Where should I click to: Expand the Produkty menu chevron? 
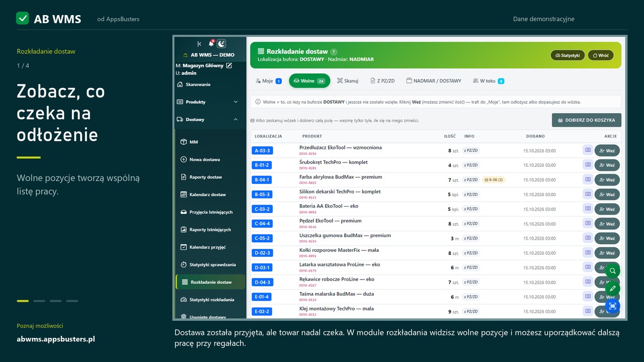[x=235, y=102]
